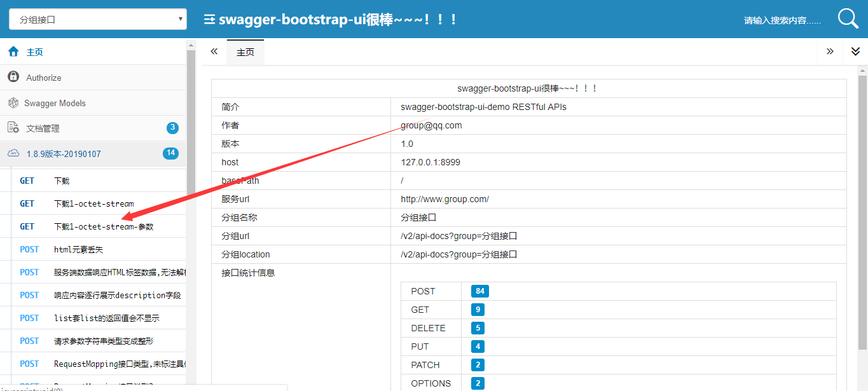
Task: Click the Authorize lock icon
Action: [x=13, y=77]
